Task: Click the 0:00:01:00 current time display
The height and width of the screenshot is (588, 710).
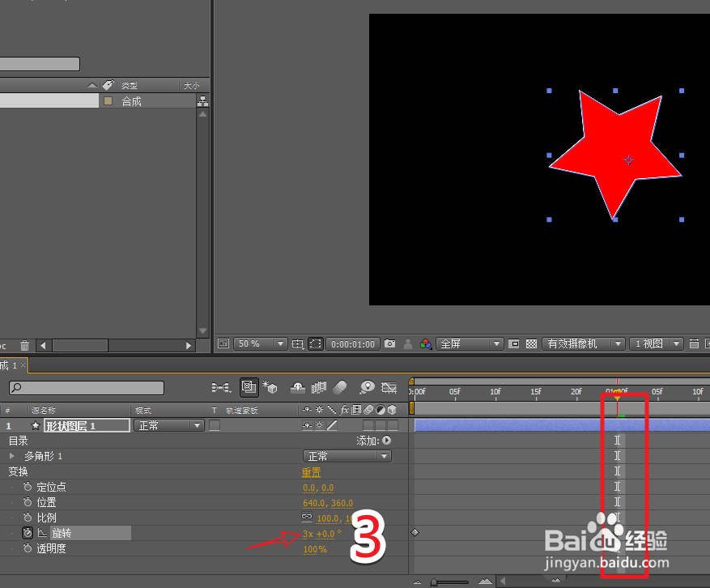Action: pyautogui.click(x=353, y=344)
